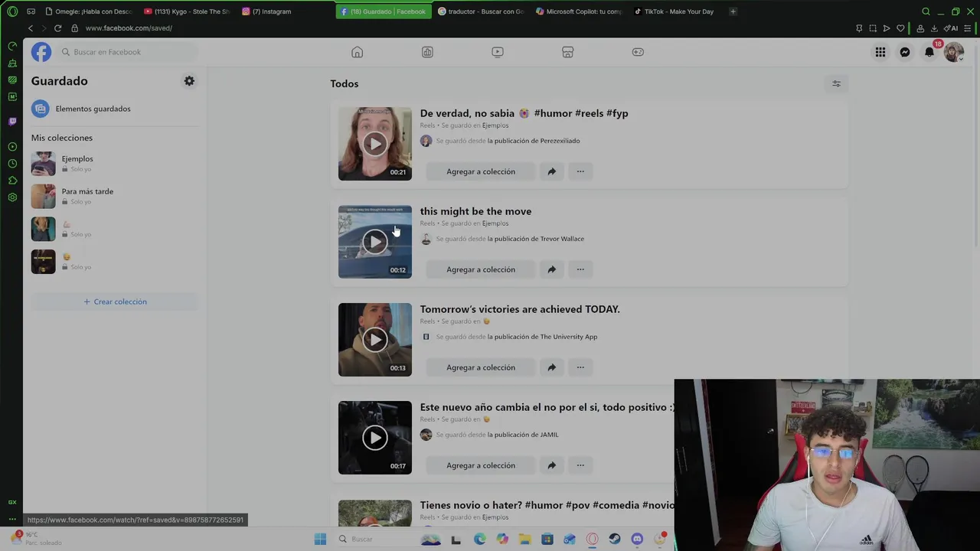The width and height of the screenshot is (980, 551).
Task: Open Windows Start button
Action: point(320,539)
